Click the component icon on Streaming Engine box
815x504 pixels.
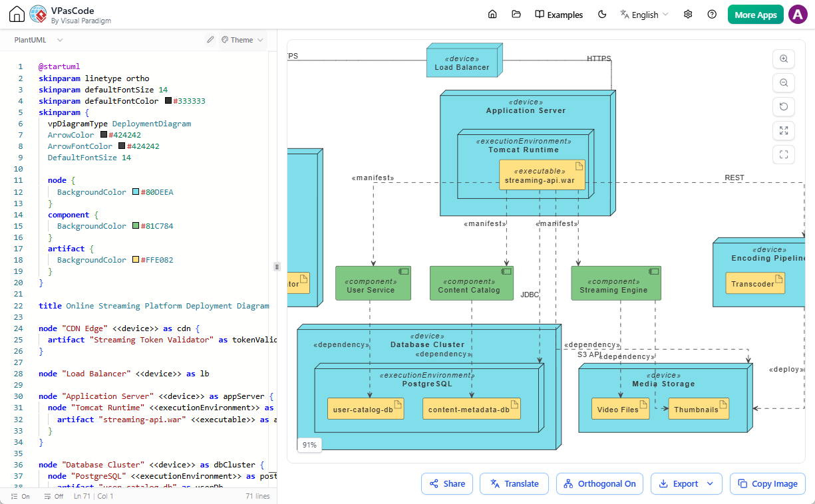(653, 271)
